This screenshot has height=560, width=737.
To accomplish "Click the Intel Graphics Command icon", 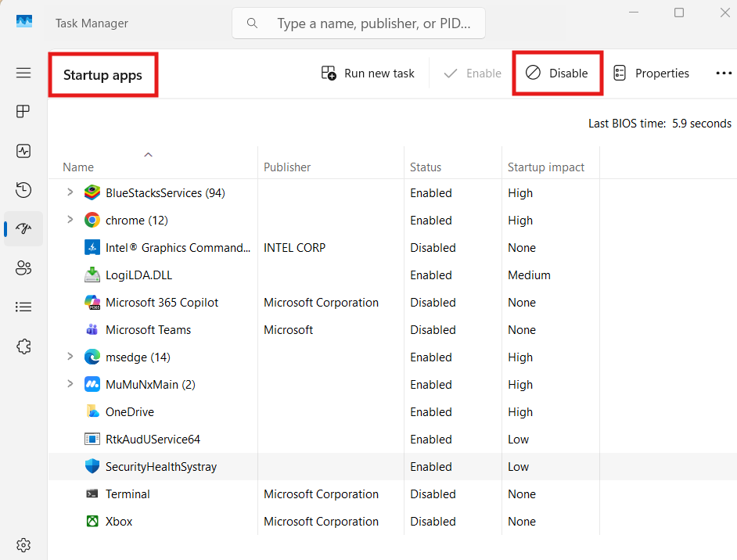I will tap(92, 247).
